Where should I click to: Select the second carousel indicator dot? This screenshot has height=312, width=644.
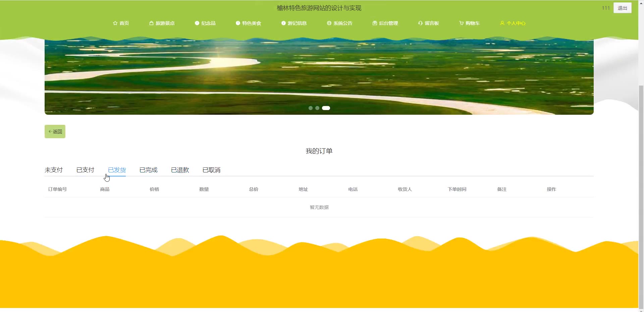coord(317,108)
